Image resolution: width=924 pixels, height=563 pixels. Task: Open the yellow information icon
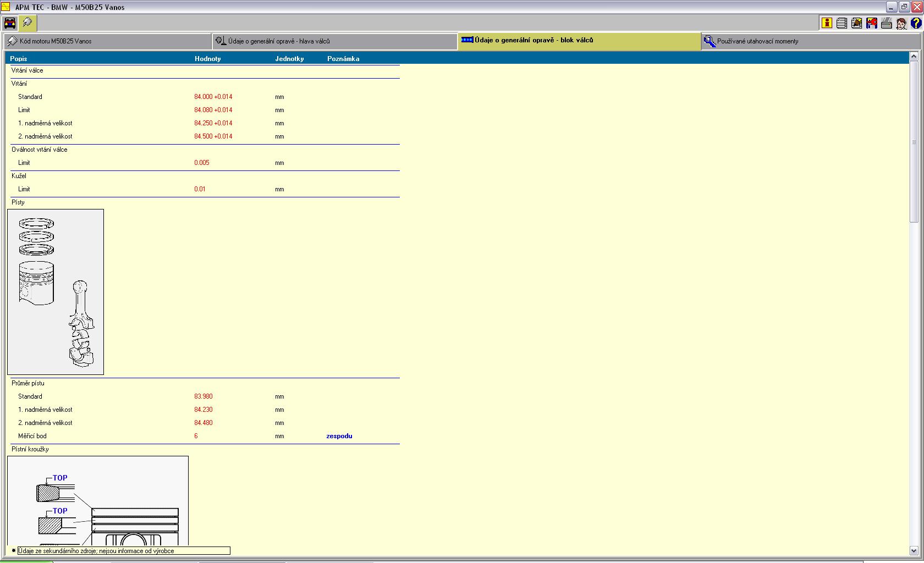[x=827, y=23]
